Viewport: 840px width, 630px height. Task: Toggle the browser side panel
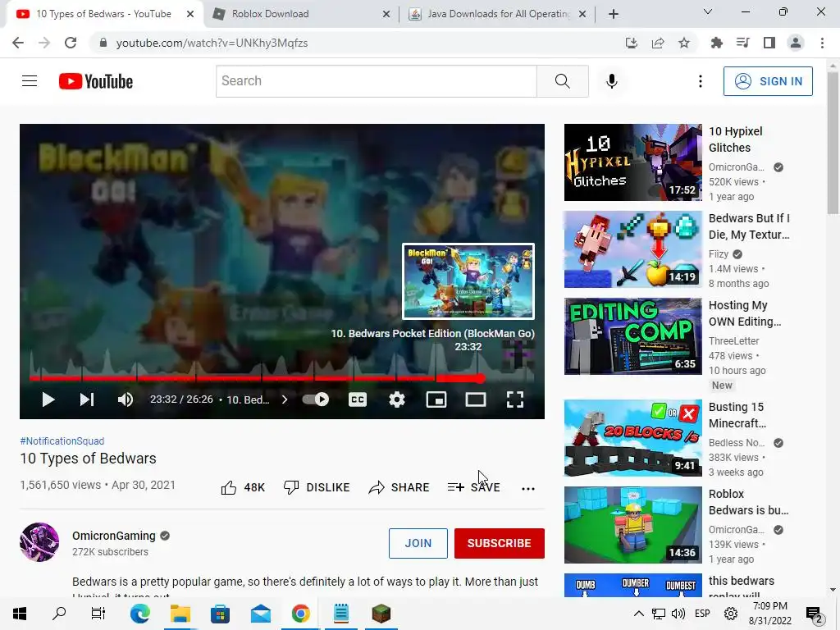pos(769,43)
